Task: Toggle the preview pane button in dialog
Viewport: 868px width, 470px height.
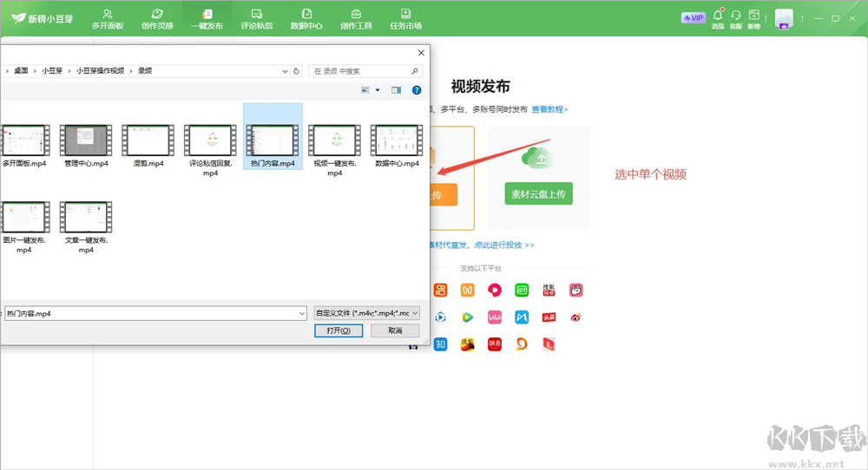Action: 396,90
